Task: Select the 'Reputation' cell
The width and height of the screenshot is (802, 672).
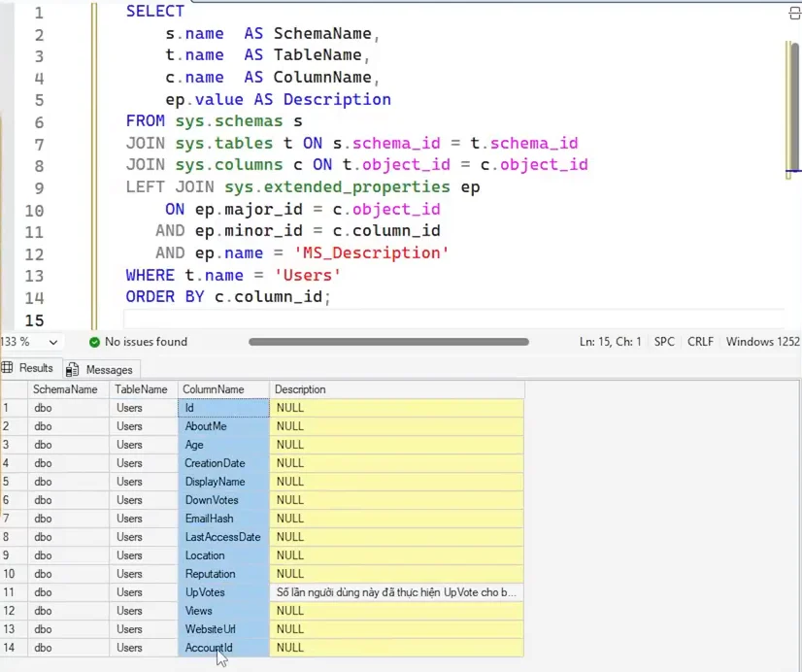Action: [223, 574]
